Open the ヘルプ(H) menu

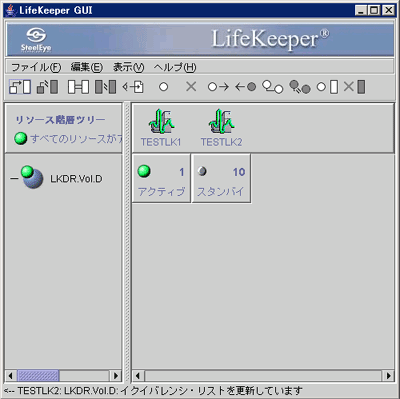coord(175,67)
